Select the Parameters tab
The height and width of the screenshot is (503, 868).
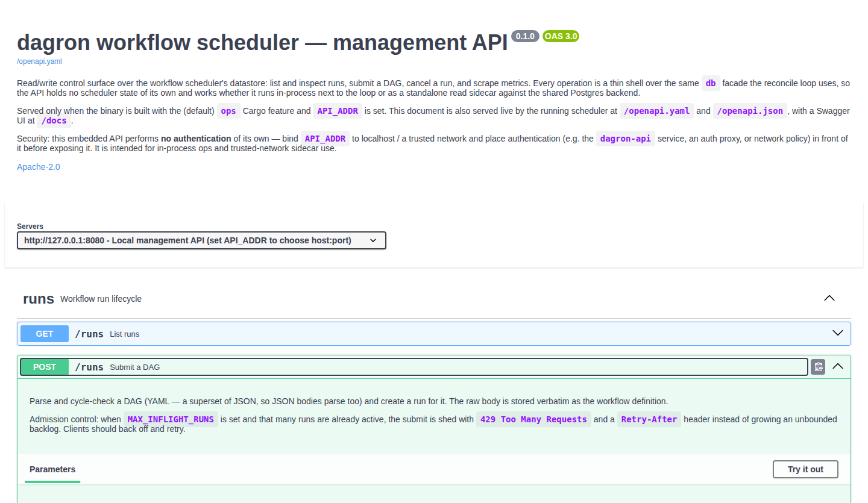click(52, 469)
